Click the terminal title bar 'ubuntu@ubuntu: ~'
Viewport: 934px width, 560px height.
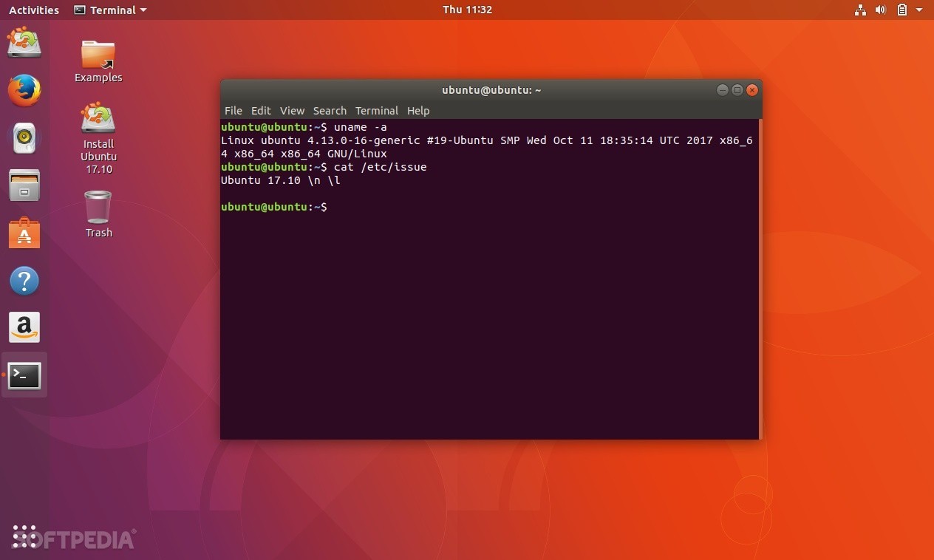pos(491,90)
